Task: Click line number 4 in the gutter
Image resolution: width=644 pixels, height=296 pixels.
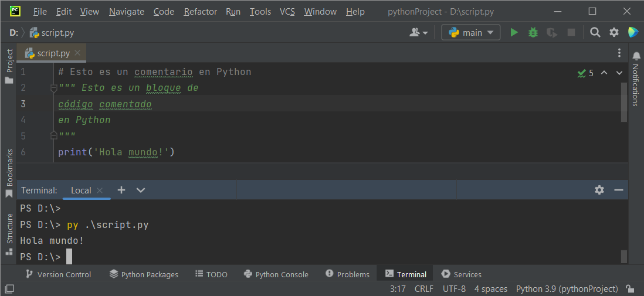Action: tap(23, 120)
